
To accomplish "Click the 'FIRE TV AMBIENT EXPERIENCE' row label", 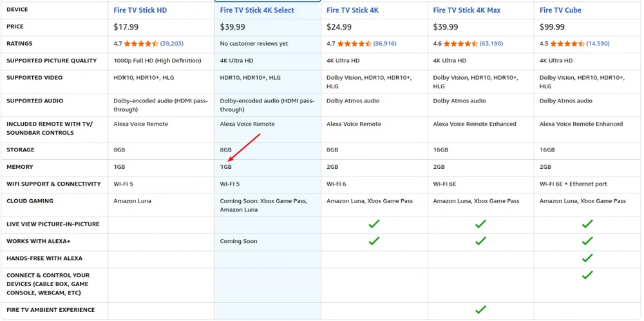I will [52, 310].
